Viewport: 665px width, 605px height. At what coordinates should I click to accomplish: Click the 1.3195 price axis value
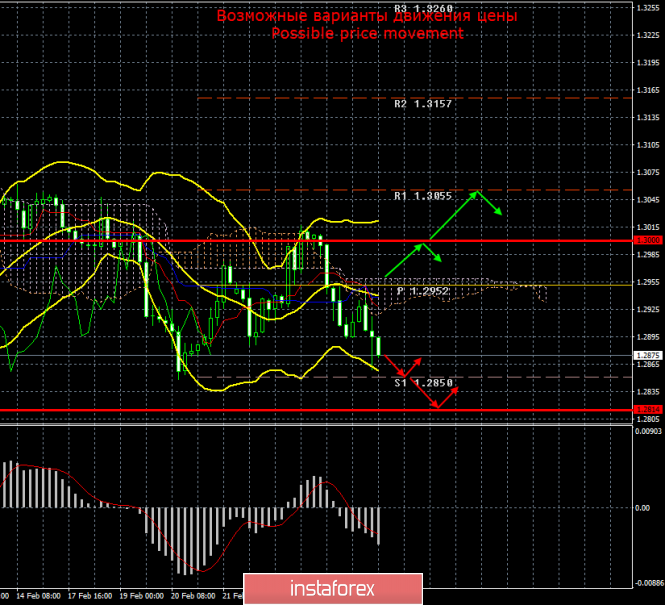[x=648, y=63]
